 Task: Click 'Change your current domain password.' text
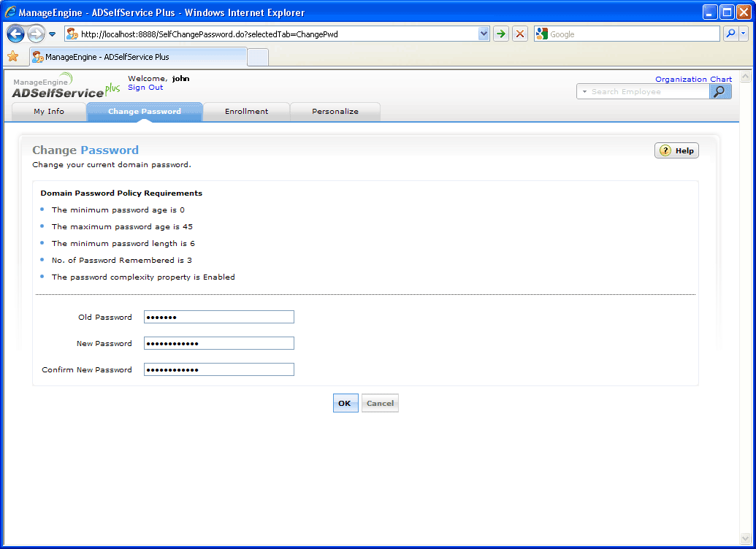coord(112,164)
